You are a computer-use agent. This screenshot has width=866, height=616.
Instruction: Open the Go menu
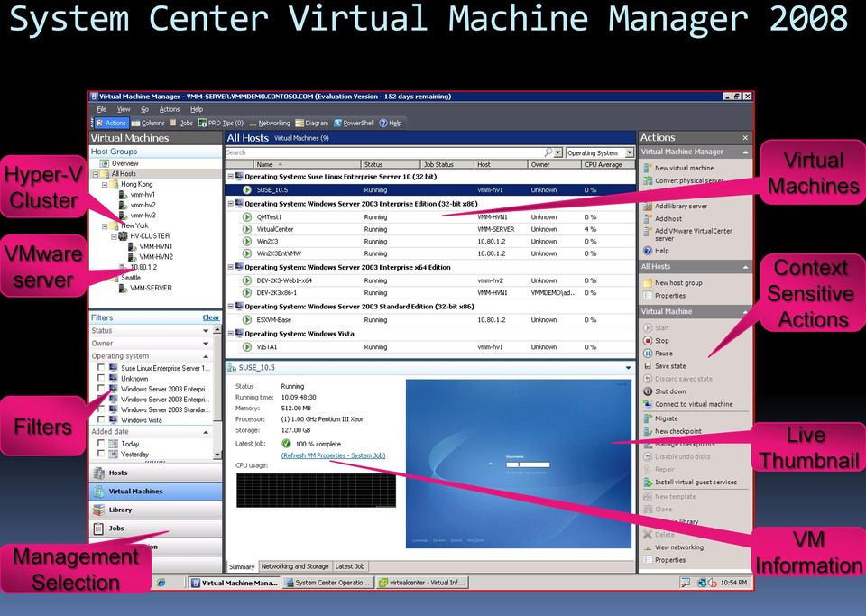[x=144, y=109]
